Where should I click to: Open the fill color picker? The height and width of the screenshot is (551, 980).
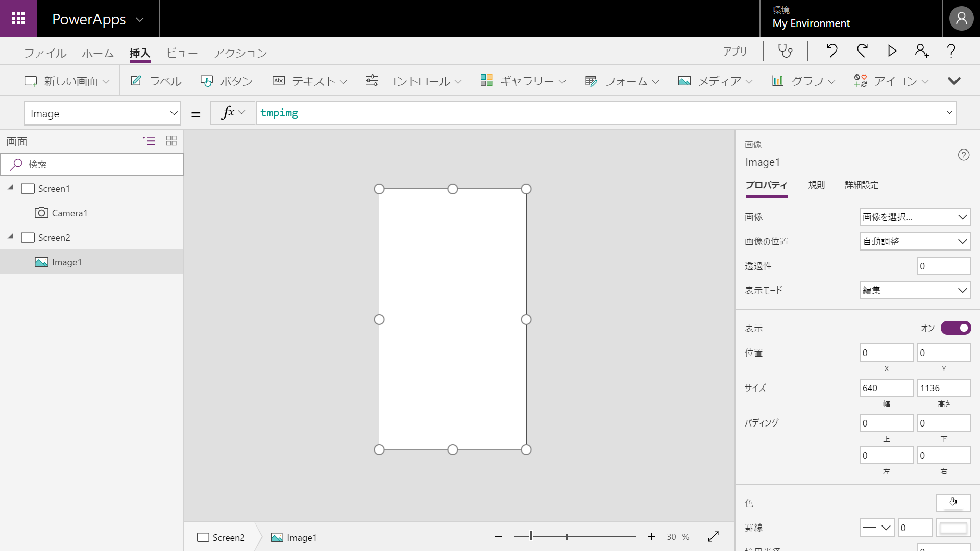pos(953,503)
